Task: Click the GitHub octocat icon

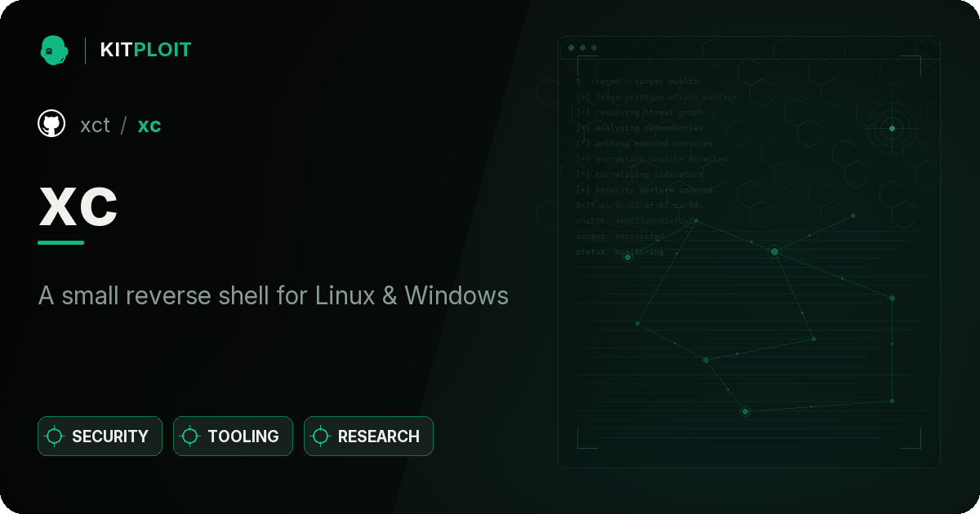Action: 51,124
